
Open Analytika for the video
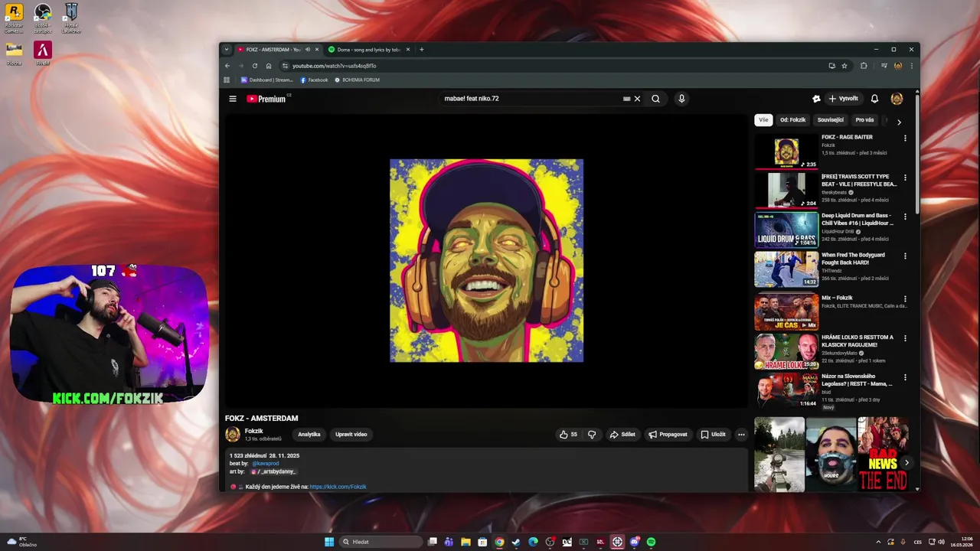pos(309,435)
